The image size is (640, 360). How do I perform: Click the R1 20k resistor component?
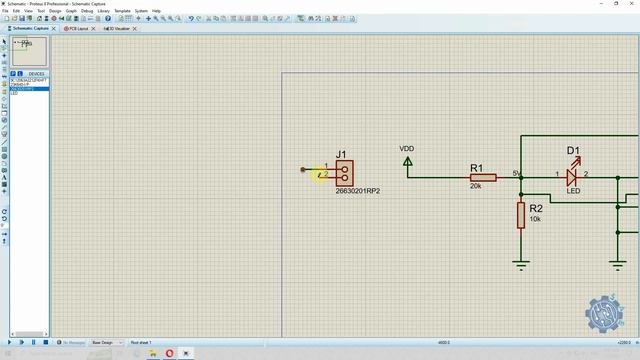click(483, 178)
